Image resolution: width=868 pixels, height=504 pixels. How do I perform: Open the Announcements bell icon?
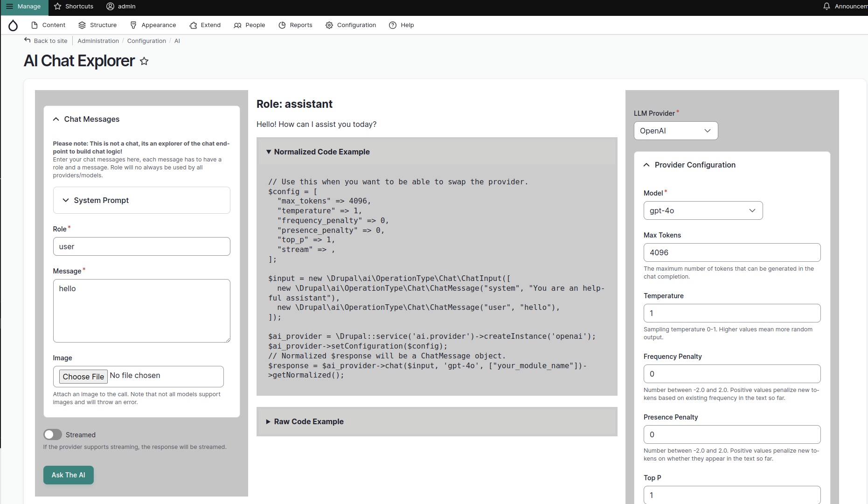[x=826, y=7]
